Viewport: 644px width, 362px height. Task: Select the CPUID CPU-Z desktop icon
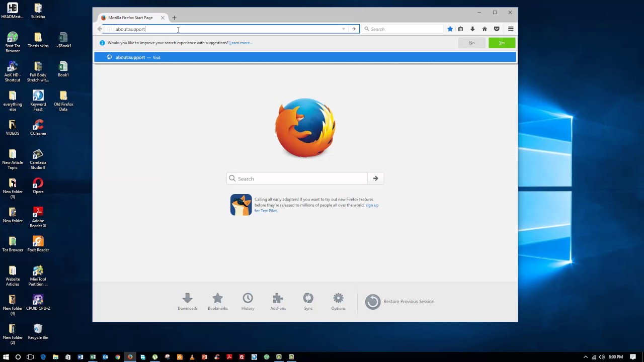pos(38,302)
